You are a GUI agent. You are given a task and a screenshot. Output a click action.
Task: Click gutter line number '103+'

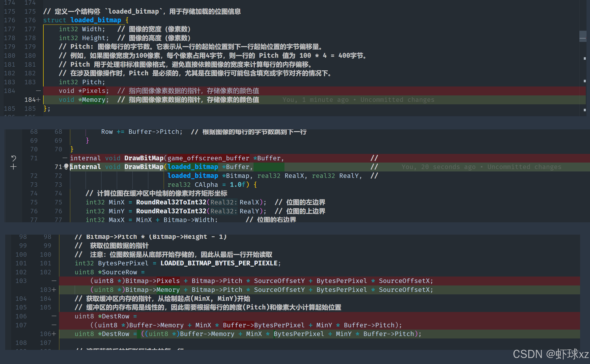48,290
